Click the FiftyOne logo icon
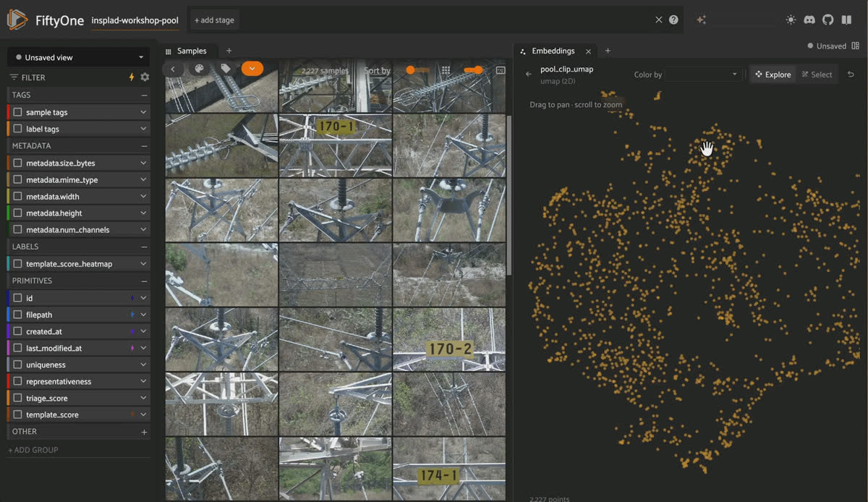 17,20
